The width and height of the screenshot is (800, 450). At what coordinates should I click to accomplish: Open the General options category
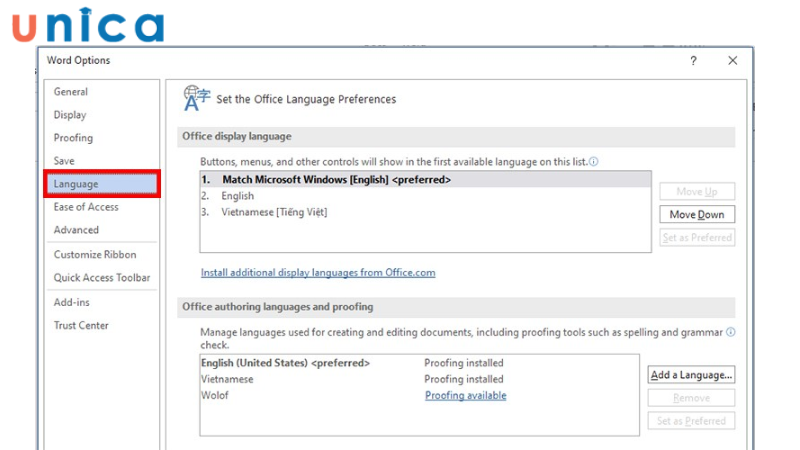point(71,92)
